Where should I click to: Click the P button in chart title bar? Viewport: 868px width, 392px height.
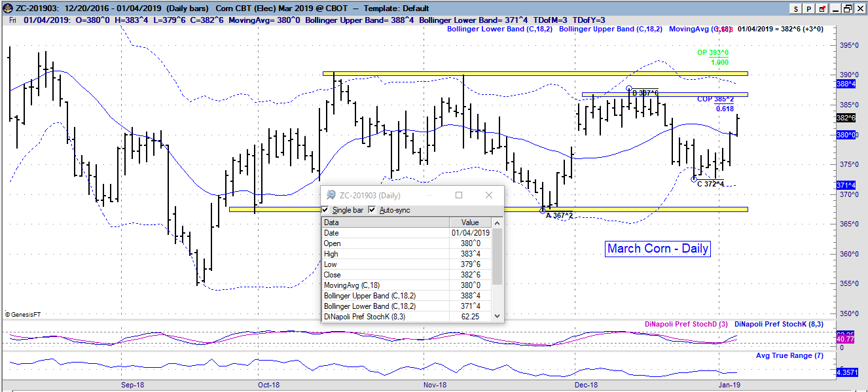[x=809, y=9]
